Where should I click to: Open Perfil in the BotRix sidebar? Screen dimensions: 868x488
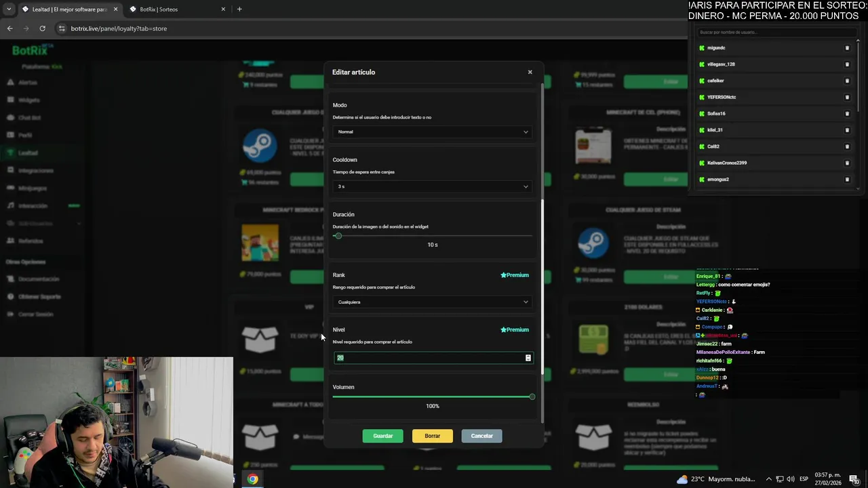point(25,136)
